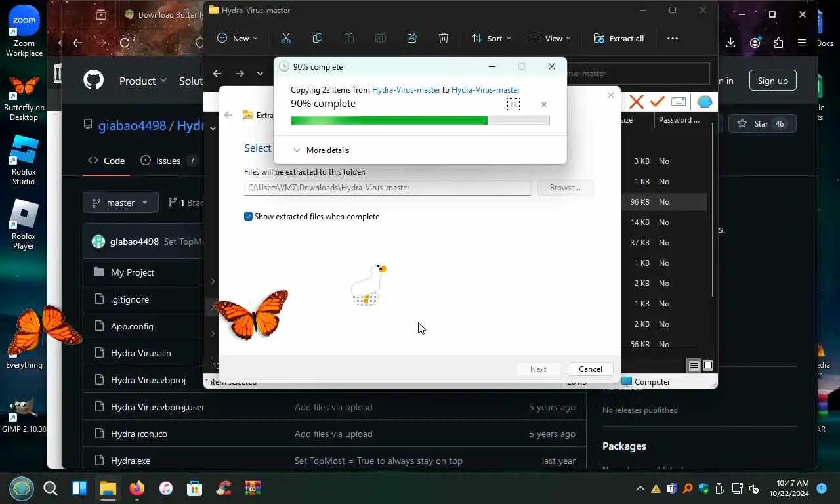
Task: Open Firefox from the taskbar
Action: pos(136,488)
